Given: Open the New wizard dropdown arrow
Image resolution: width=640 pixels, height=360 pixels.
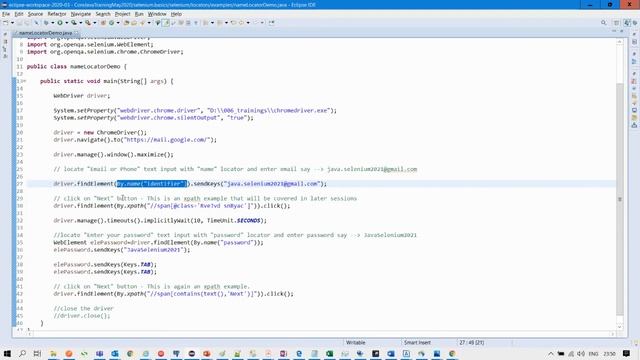Looking at the screenshot, I should (x=12, y=23).
